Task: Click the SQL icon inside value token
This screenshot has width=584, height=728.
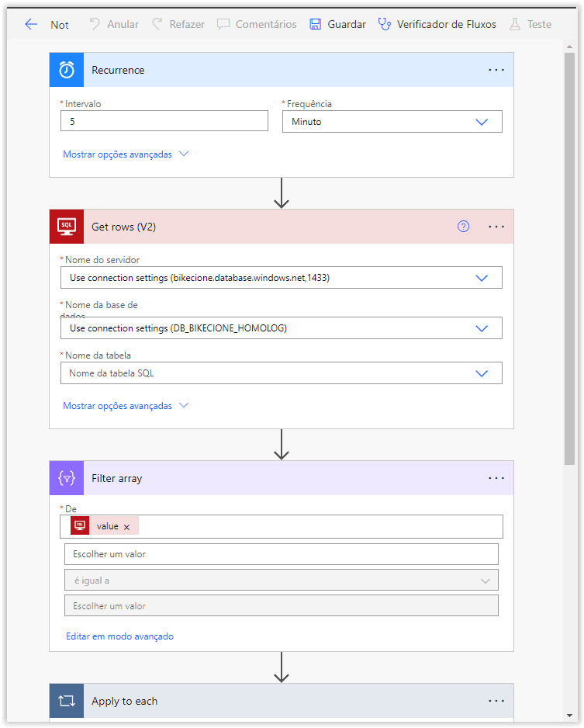Action: click(x=80, y=526)
